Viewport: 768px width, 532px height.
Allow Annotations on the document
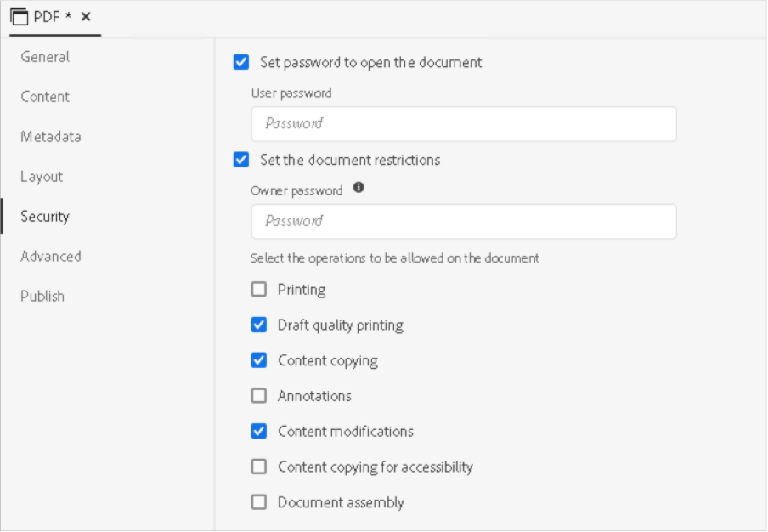[259, 396]
